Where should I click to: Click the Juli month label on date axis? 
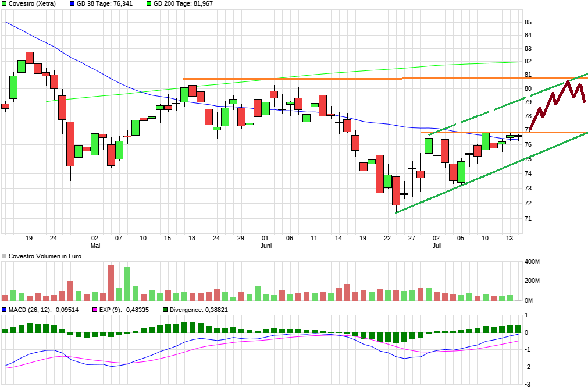point(437,246)
